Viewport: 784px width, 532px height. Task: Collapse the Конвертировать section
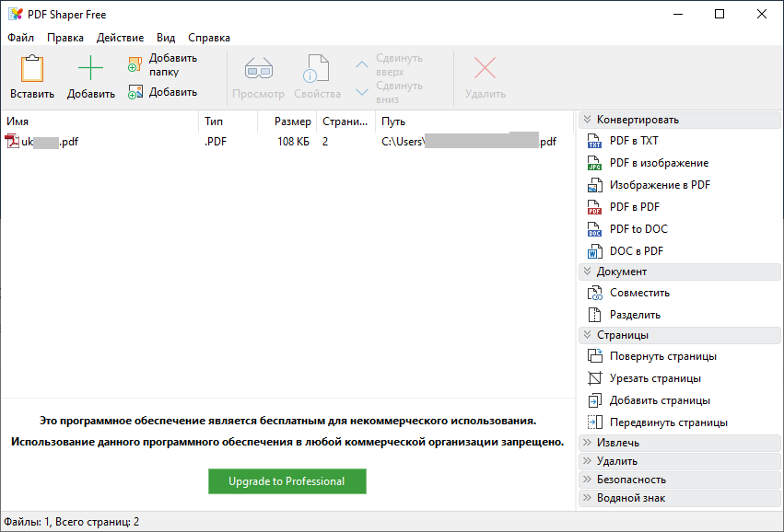587,120
